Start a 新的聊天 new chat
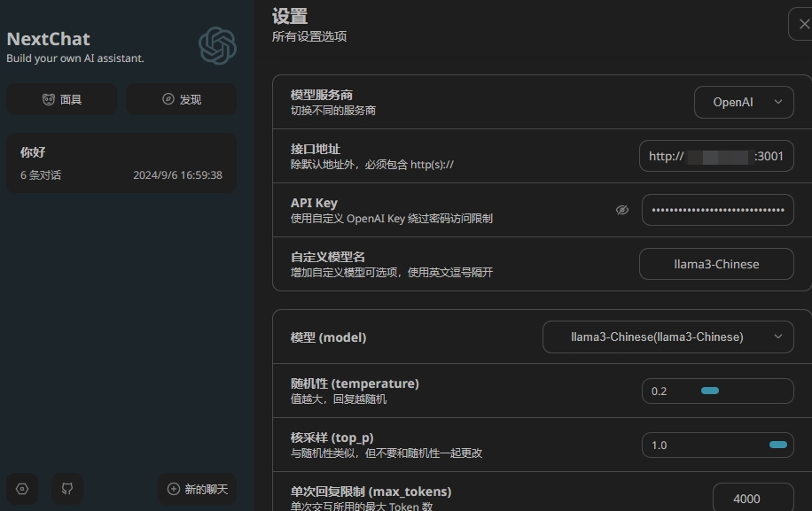Image resolution: width=812 pixels, height=511 pixels. [x=197, y=489]
